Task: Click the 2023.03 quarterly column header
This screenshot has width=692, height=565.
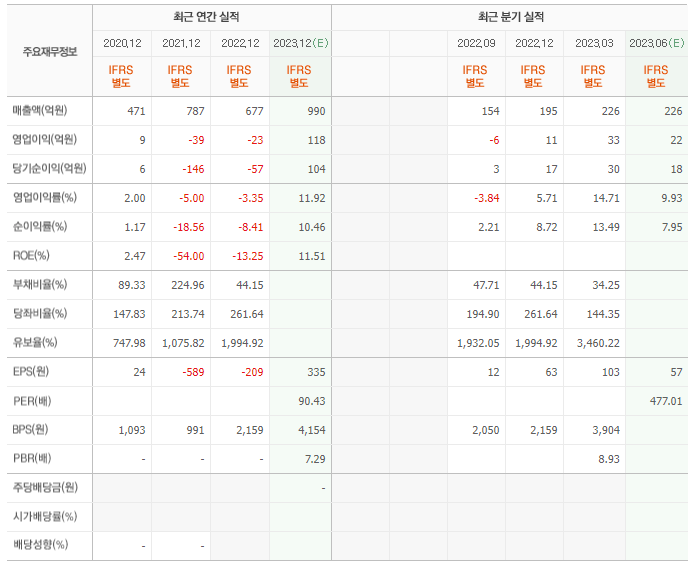Action: [x=594, y=43]
